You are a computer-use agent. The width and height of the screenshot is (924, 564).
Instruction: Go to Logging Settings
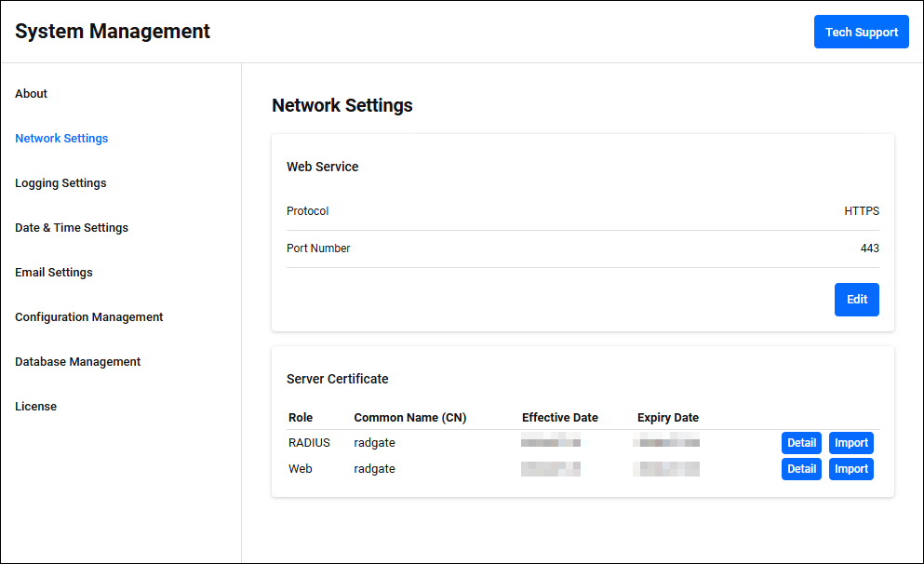click(60, 183)
